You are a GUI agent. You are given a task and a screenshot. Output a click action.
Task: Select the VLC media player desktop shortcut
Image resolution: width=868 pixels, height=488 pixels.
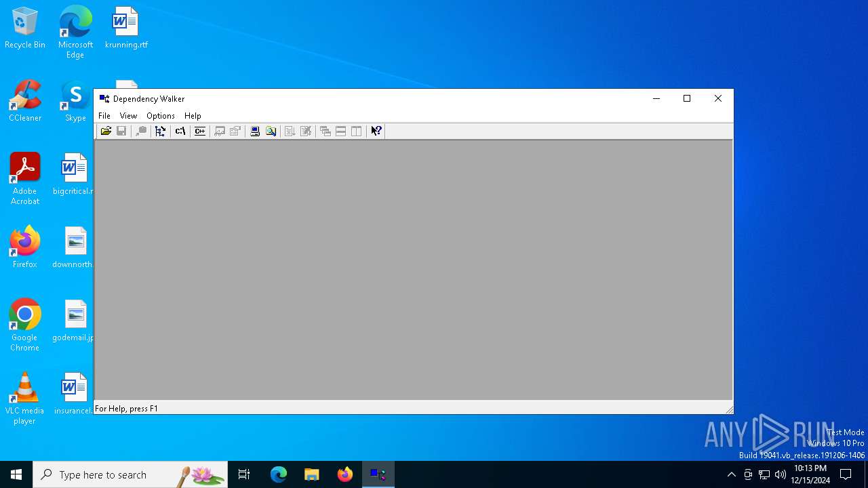pyautogui.click(x=25, y=399)
